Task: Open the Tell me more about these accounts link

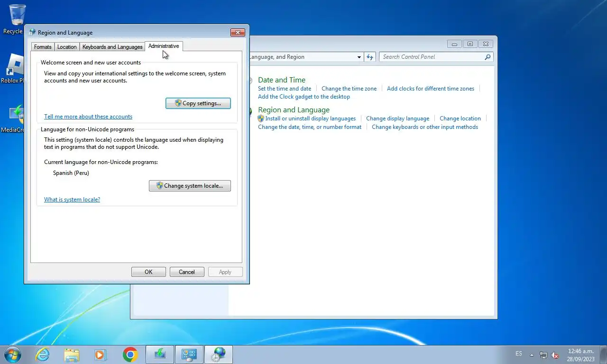Action: (88, 117)
